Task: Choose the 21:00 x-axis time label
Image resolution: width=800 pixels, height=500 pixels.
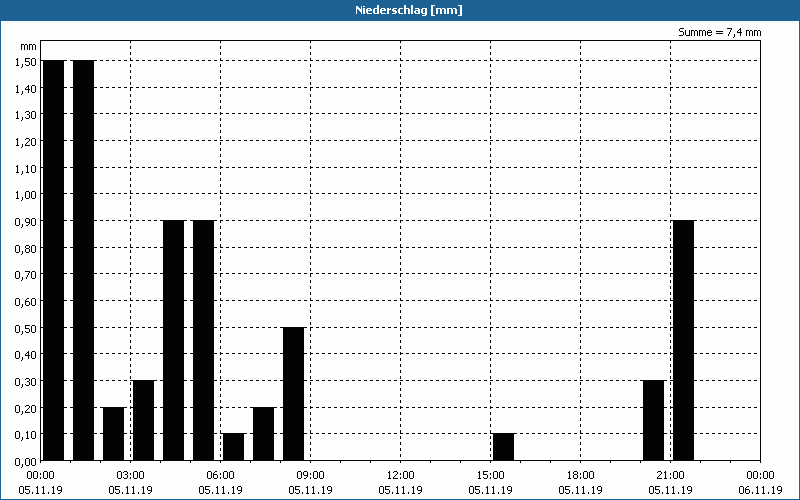Action: point(670,476)
